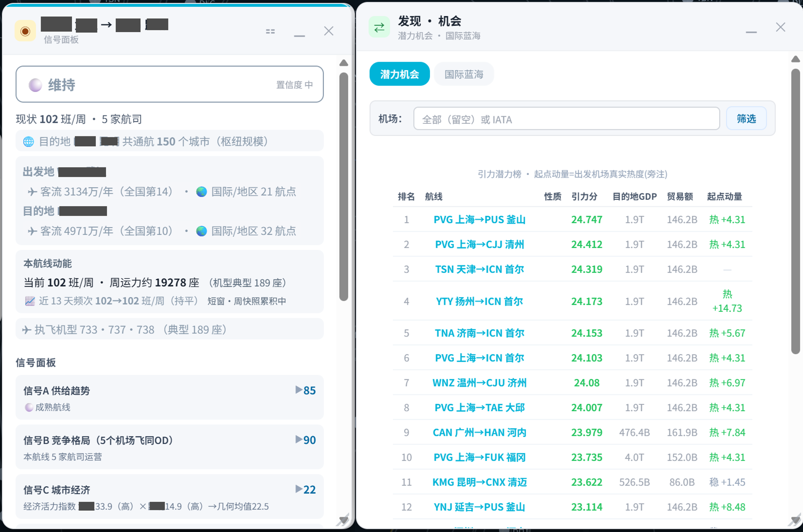This screenshot has width=803, height=532.
Task: Close the 发现·机会 window
Action: click(x=780, y=27)
